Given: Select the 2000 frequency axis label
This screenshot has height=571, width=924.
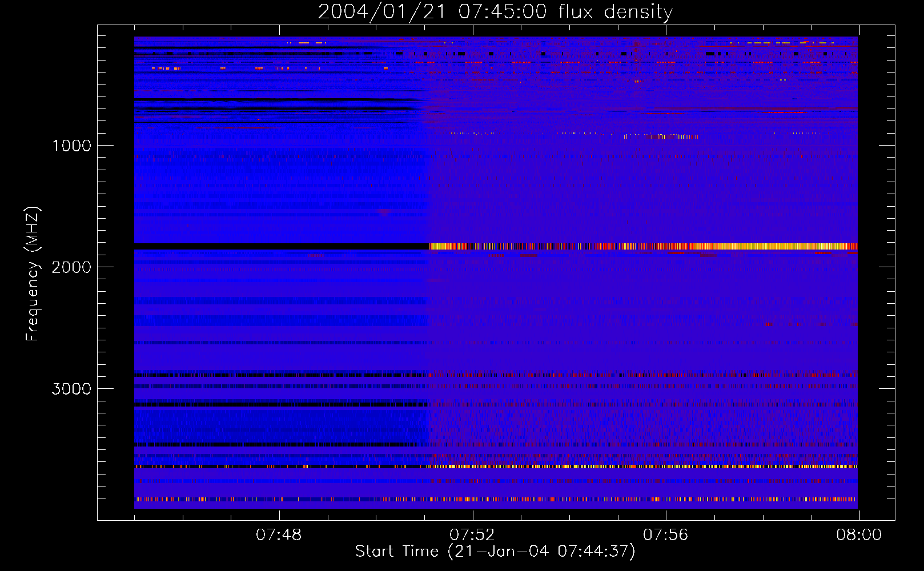Looking at the screenshot, I should coord(71,267).
